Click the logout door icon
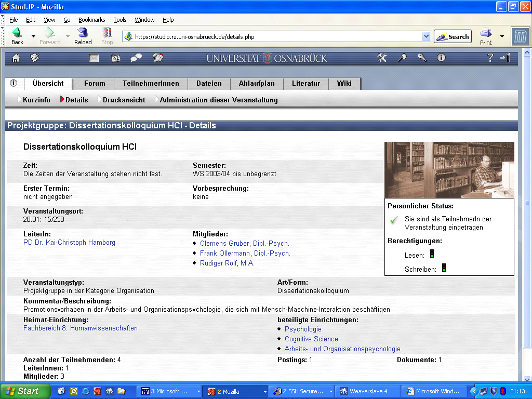Screen dimensions: 532x399 click(505, 58)
